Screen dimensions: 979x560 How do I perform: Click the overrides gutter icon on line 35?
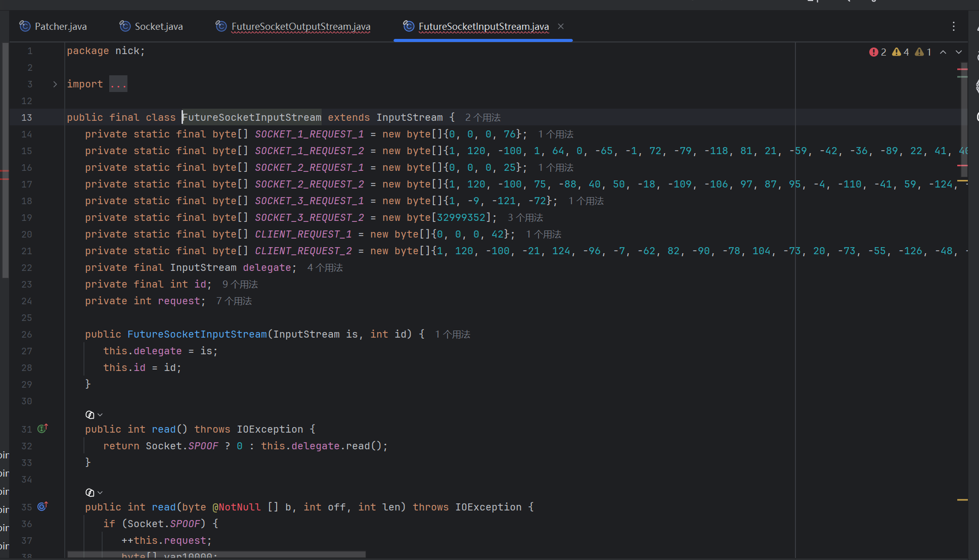coord(43,506)
